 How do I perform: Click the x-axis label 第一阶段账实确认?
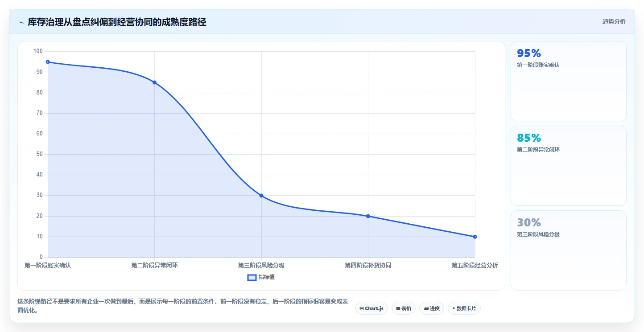[x=48, y=266]
